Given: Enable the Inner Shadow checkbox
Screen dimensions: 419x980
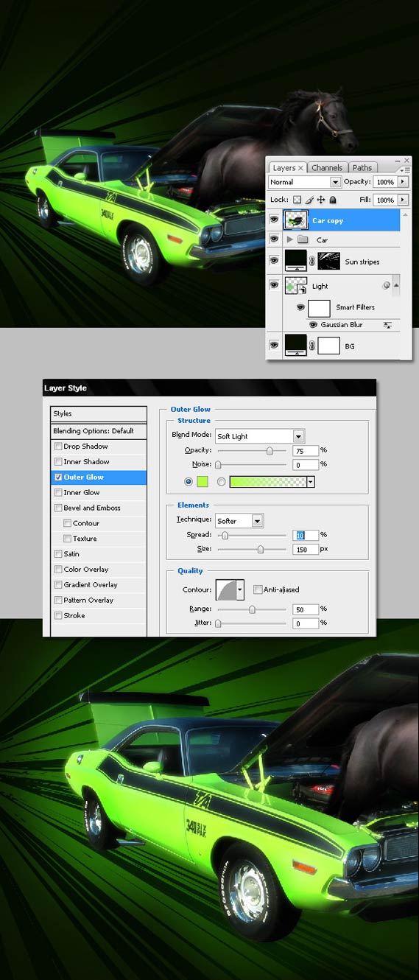Looking at the screenshot, I should coord(58,462).
